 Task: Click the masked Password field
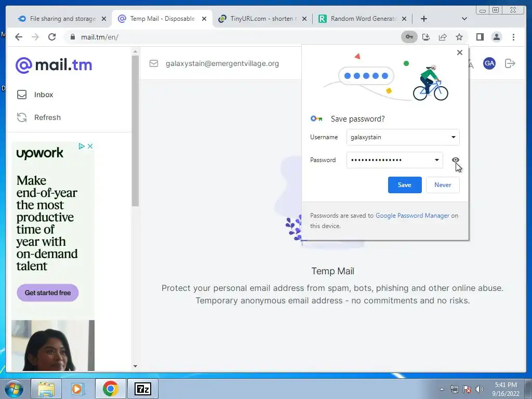395,160
